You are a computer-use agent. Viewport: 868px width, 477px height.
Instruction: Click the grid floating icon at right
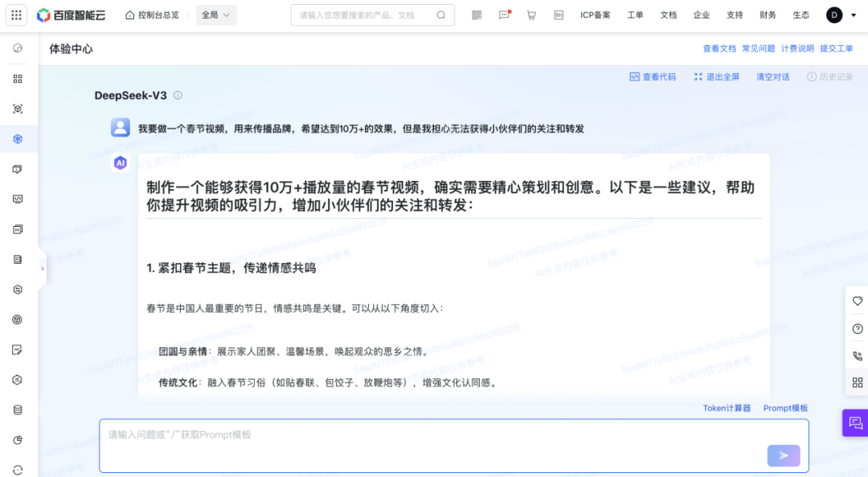click(x=858, y=383)
